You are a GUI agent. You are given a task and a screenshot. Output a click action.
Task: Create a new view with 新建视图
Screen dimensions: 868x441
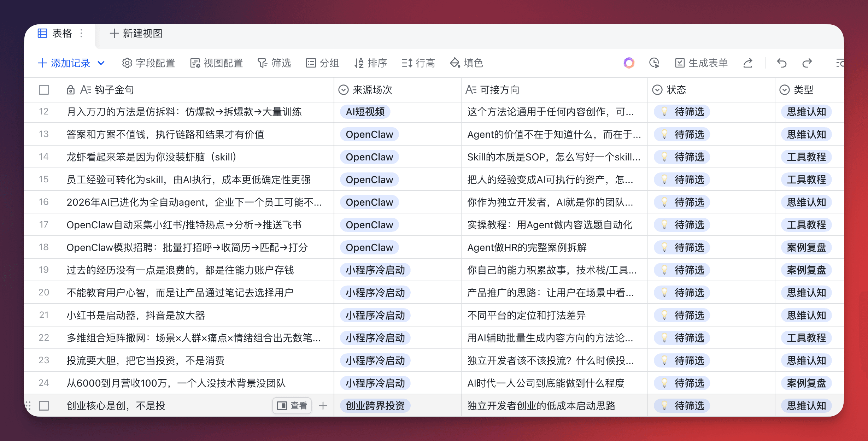click(x=136, y=33)
